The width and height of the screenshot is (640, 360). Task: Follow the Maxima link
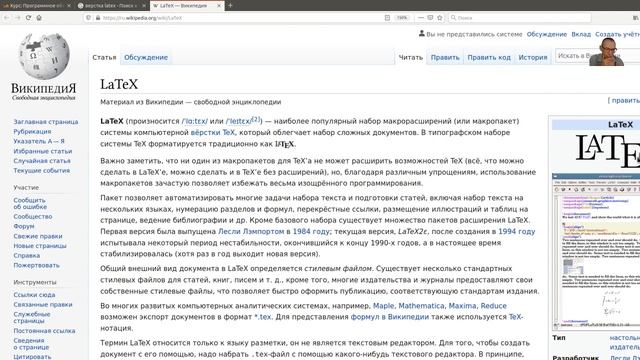(x=462, y=306)
